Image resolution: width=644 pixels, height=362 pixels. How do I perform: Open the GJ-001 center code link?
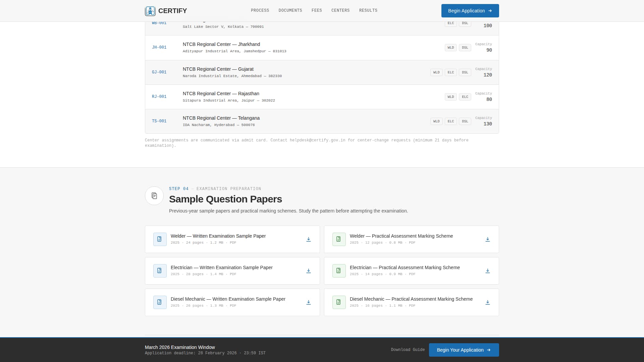pyautogui.click(x=159, y=72)
